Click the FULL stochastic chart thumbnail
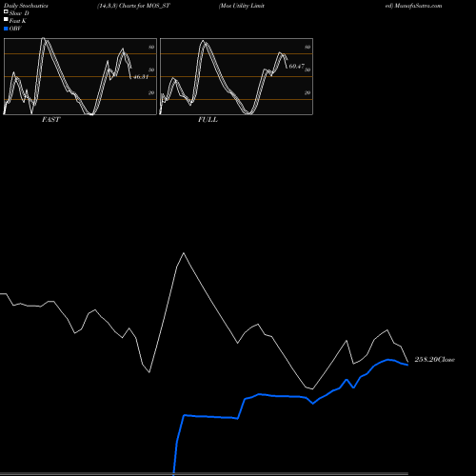 pyautogui.click(x=236, y=76)
